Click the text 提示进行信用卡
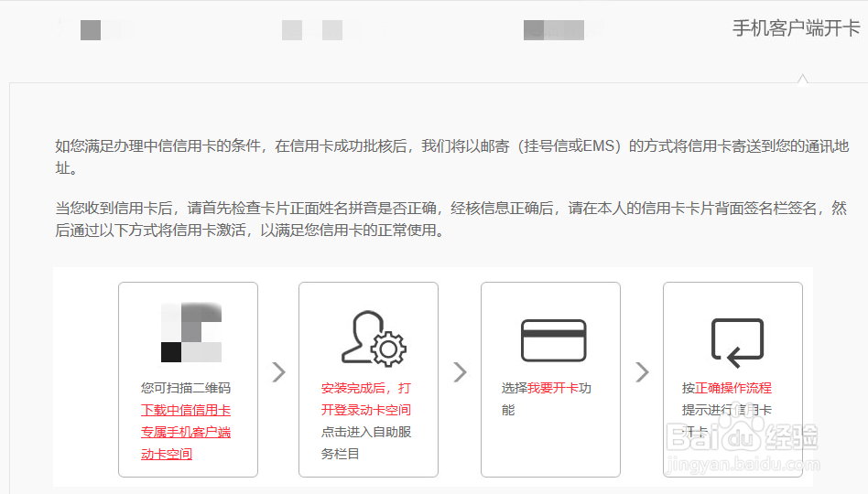 tap(726, 411)
